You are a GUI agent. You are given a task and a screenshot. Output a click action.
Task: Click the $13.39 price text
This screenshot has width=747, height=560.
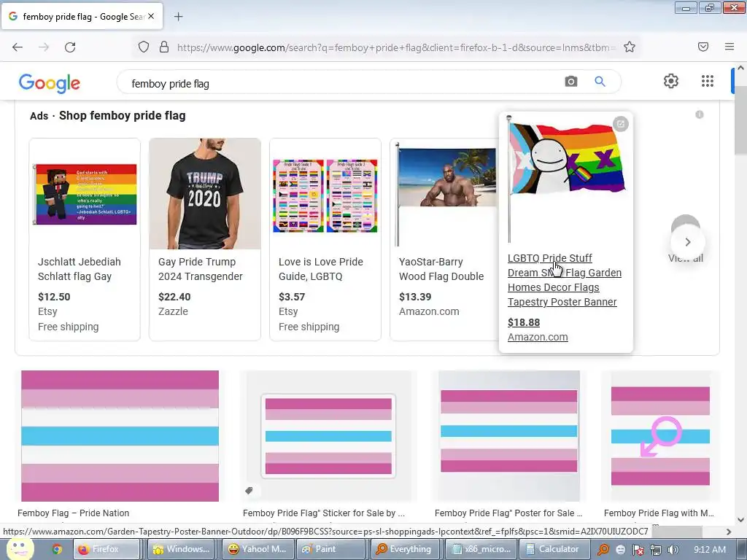coord(415,297)
